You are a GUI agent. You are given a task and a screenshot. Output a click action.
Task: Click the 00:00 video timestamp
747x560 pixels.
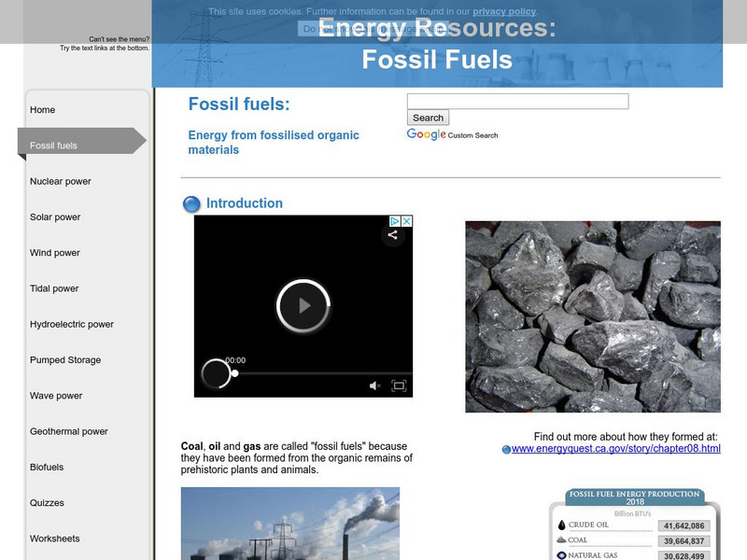(235, 360)
